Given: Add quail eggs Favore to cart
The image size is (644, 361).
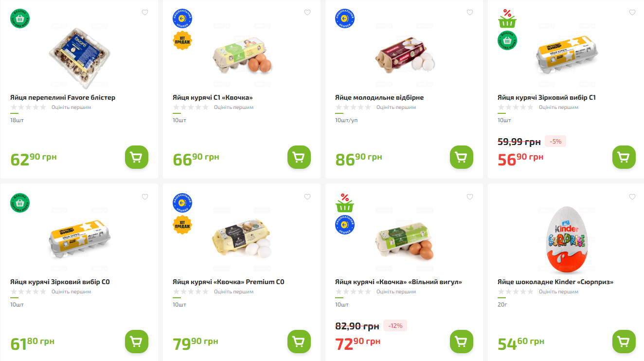Looking at the screenshot, I should coord(136,157).
